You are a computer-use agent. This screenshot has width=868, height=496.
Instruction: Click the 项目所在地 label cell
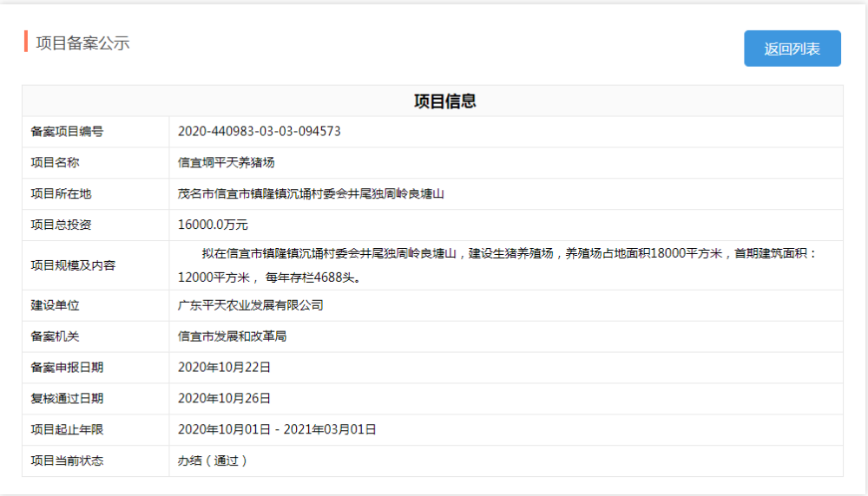[x=95, y=193]
